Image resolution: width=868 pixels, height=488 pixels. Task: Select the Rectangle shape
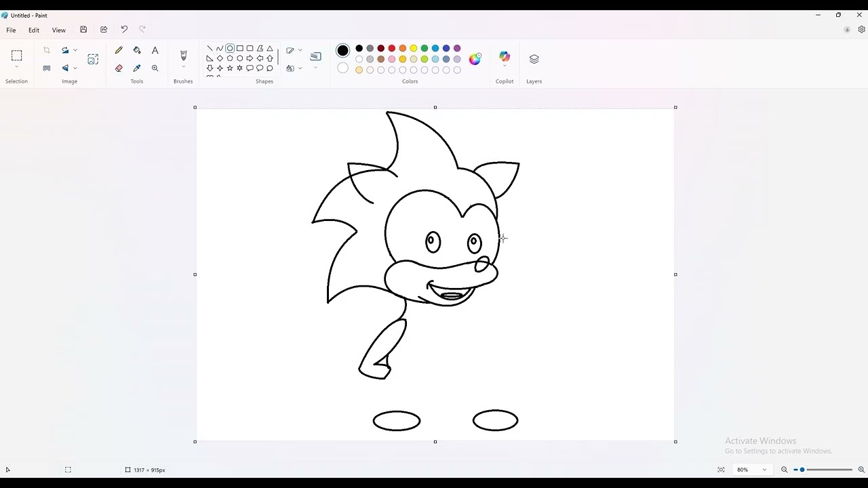click(x=240, y=48)
